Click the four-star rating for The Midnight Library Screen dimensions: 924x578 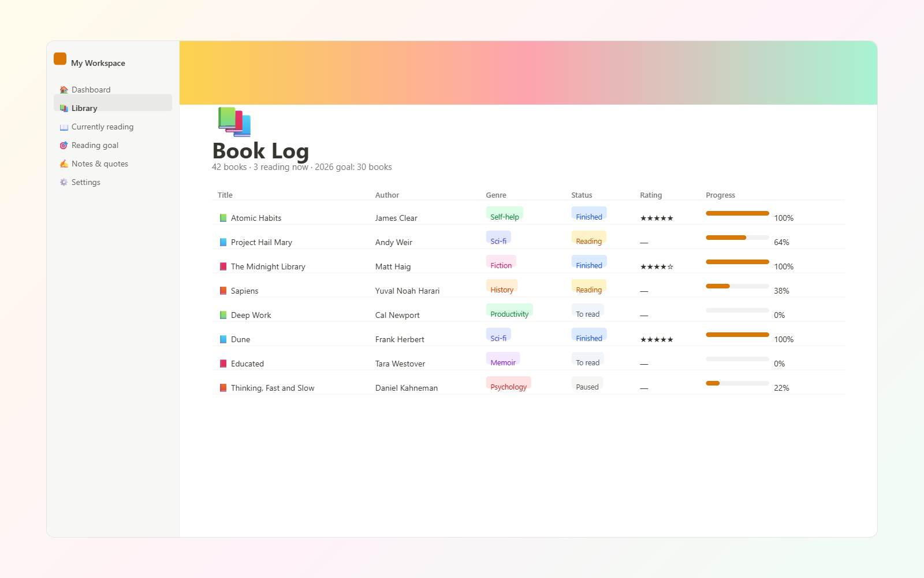pos(657,266)
